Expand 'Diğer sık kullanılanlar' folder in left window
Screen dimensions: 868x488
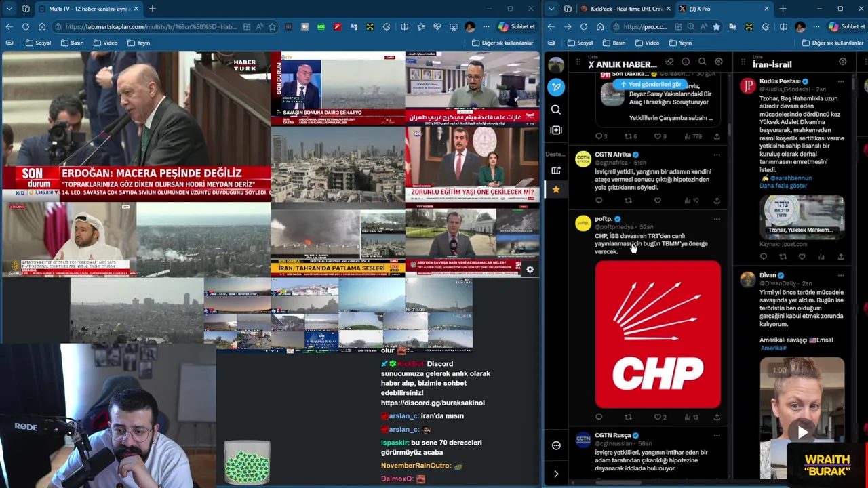click(x=502, y=43)
